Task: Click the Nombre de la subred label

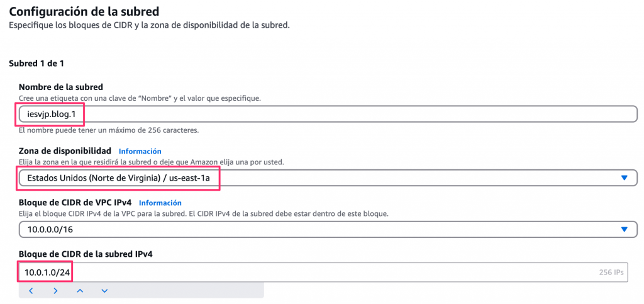Action: [x=60, y=87]
